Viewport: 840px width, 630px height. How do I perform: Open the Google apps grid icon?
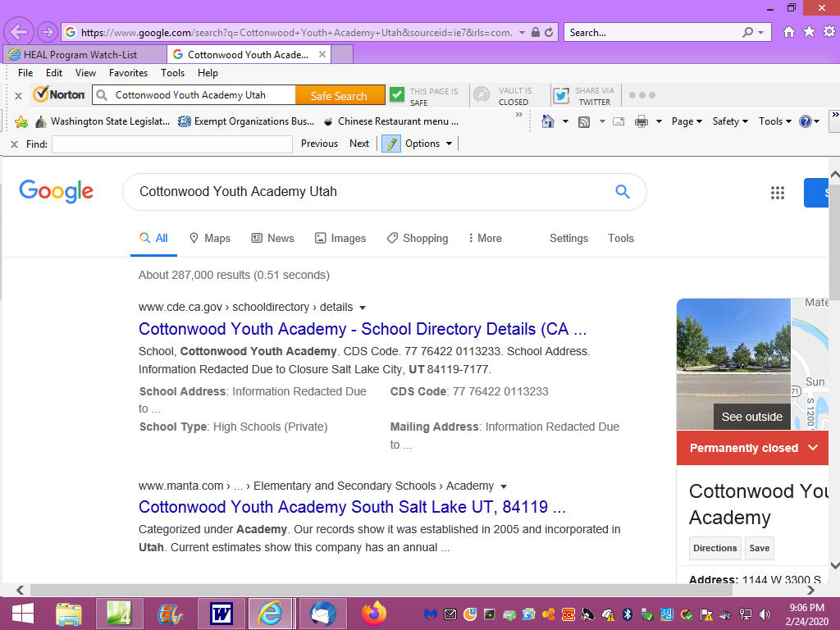pyautogui.click(x=778, y=192)
